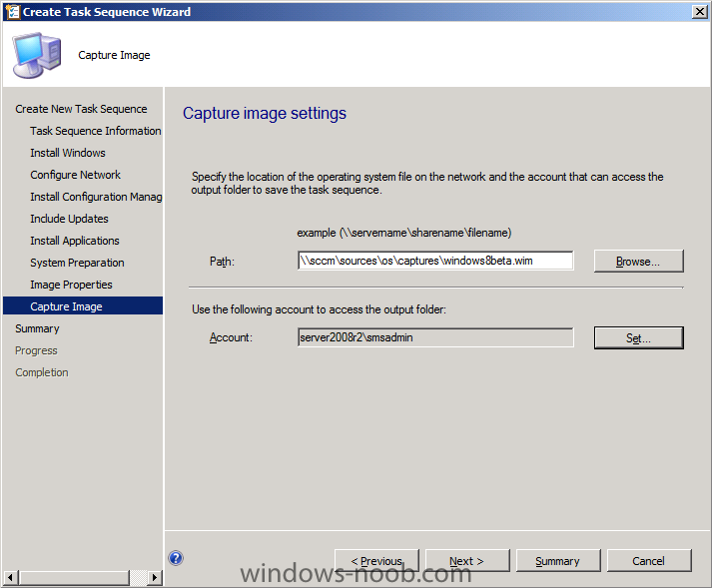Click the 'Specify the location of the operating system' description

(427, 183)
